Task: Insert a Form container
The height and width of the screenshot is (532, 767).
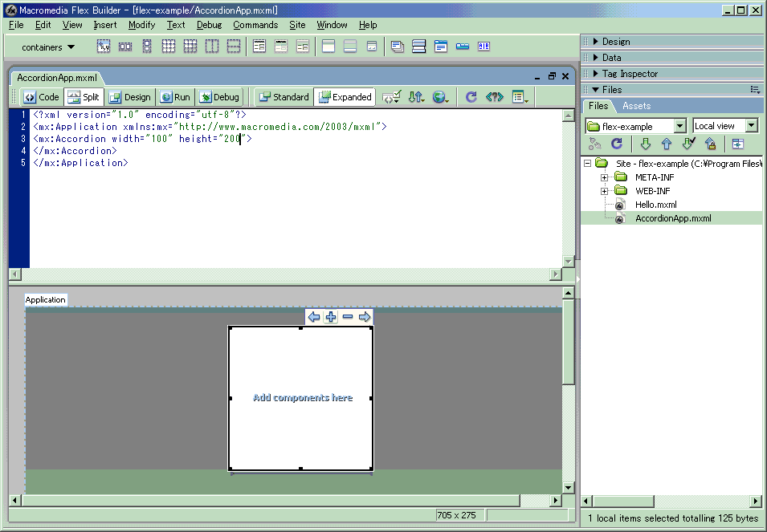Action: pos(259,47)
